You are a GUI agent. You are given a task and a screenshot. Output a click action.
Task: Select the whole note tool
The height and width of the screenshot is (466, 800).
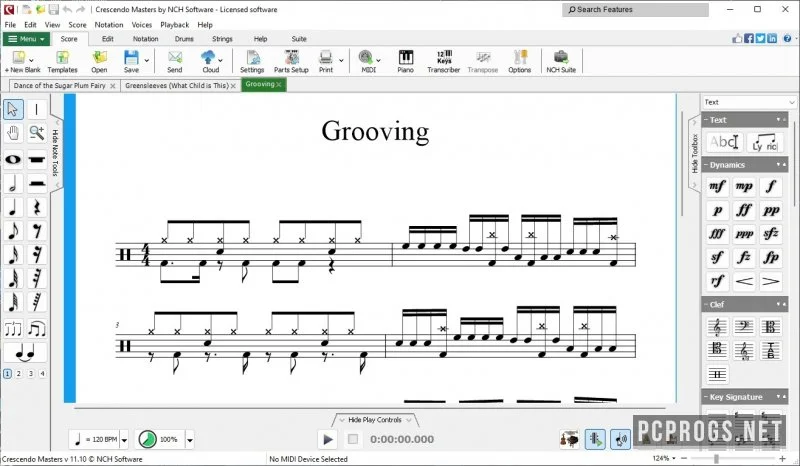[x=13, y=159]
